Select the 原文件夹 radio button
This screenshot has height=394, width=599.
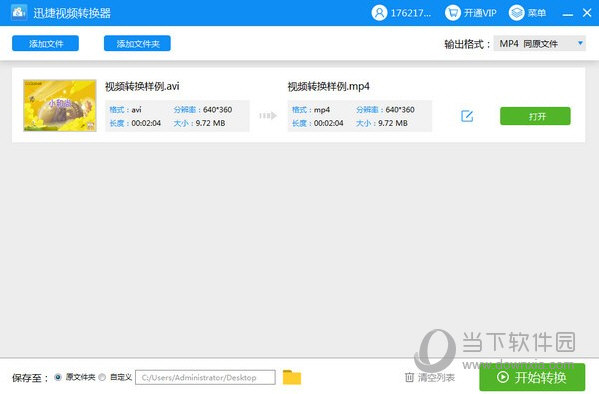pyautogui.click(x=58, y=377)
